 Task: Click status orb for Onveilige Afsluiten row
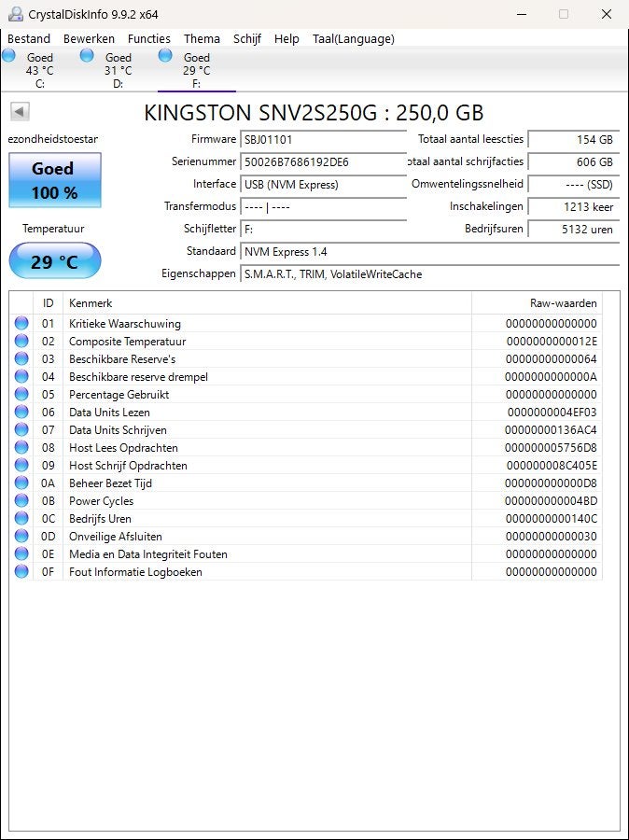(21, 536)
